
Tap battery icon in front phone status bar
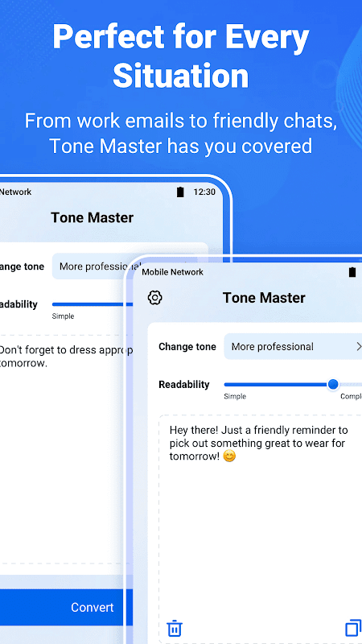click(x=352, y=272)
